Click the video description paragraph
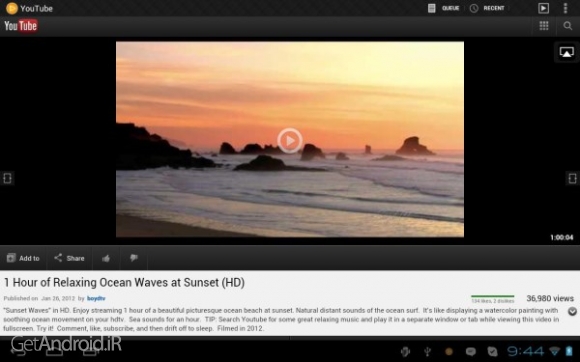This screenshot has width=580, height=362. pyautogui.click(x=281, y=319)
